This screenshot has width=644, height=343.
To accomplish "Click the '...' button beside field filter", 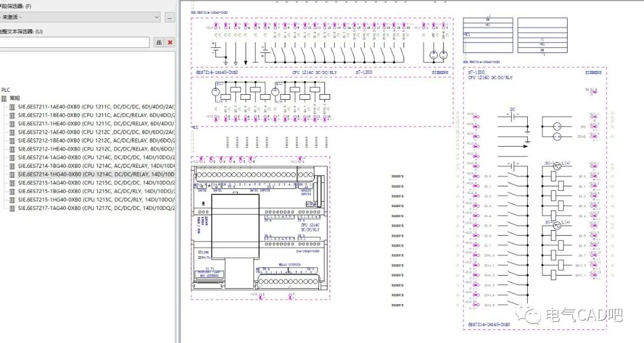I will tap(169, 17).
